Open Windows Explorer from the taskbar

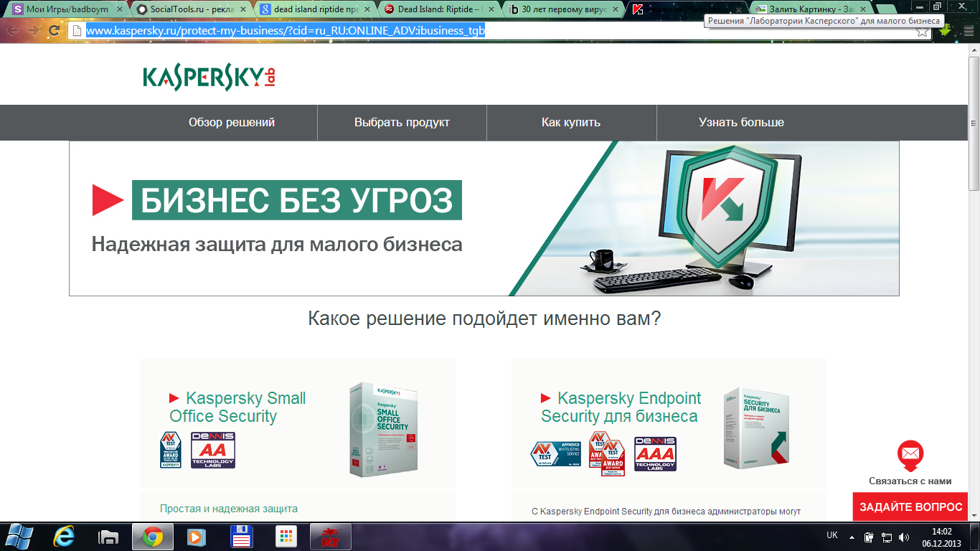point(108,537)
